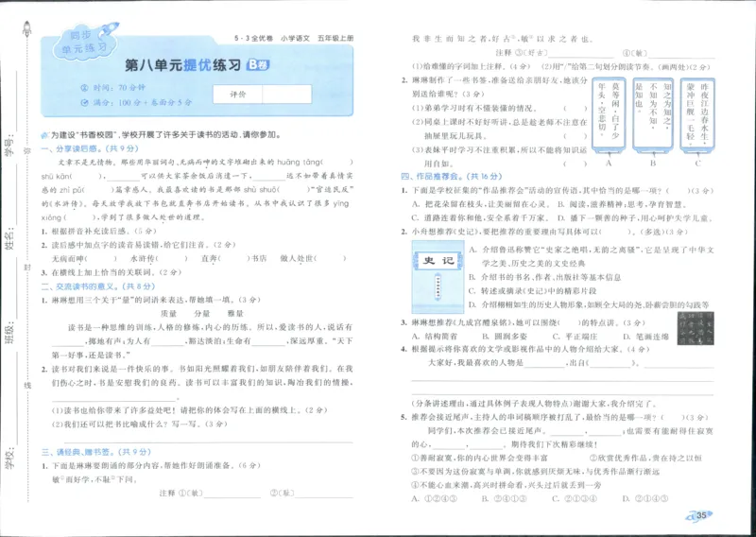The height and width of the screenshot is (537, 756).
Task: Click the empty box beside 评价
Action: coord(287,95)
